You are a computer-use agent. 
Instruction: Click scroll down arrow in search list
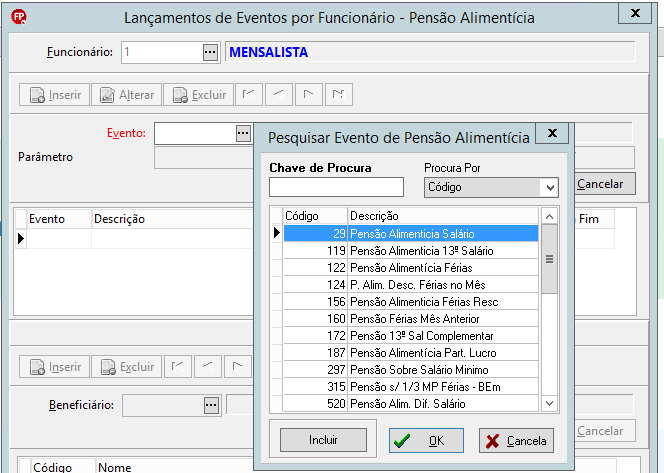click(549, 404)
